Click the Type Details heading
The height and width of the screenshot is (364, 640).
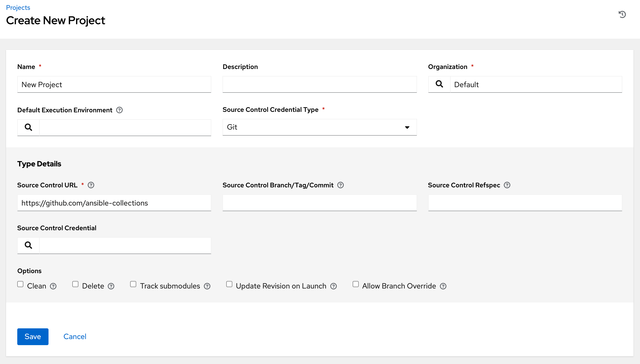coord(39,164)
